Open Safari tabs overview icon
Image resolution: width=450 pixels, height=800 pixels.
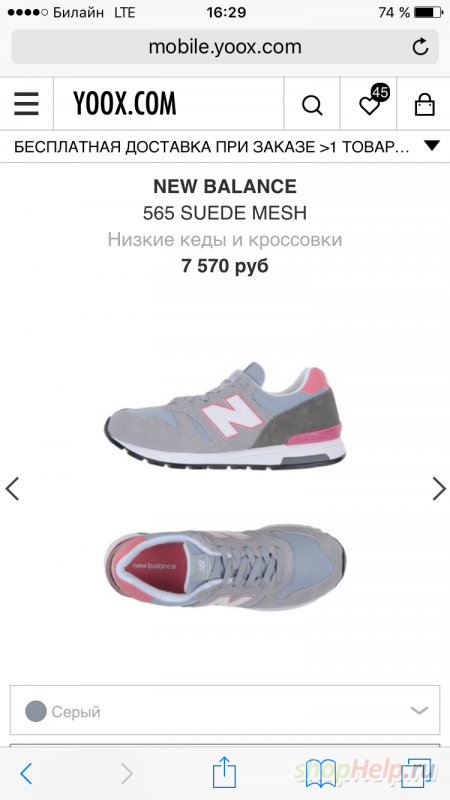point(417,773)
